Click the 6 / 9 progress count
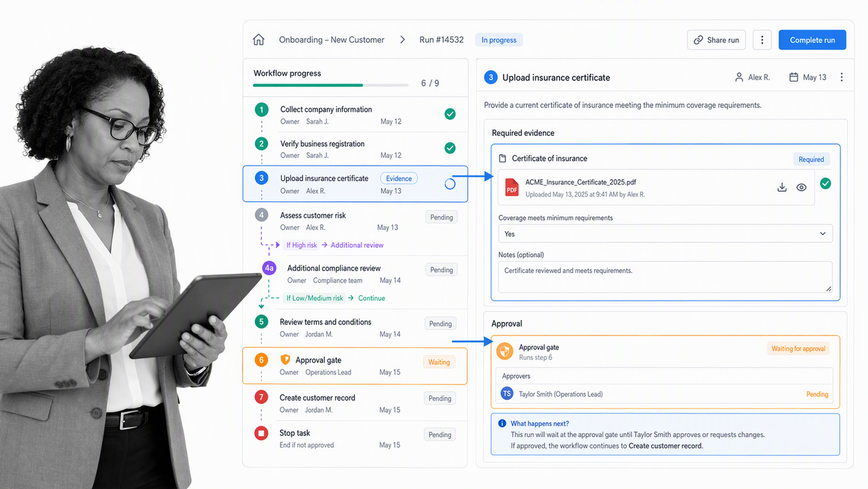Image resolution: width=868 pixels, height=489 pixels. point(430,83)
